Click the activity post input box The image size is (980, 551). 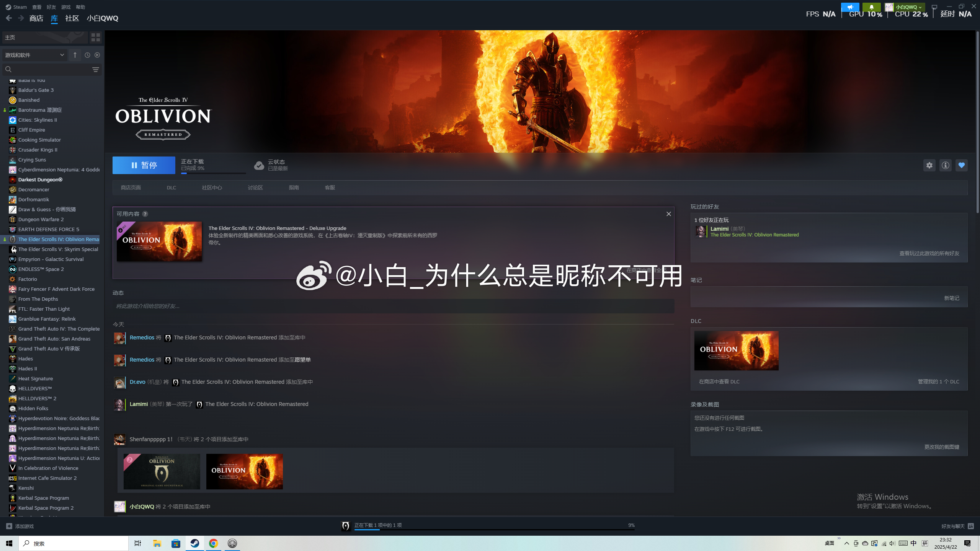coord(394,306)
